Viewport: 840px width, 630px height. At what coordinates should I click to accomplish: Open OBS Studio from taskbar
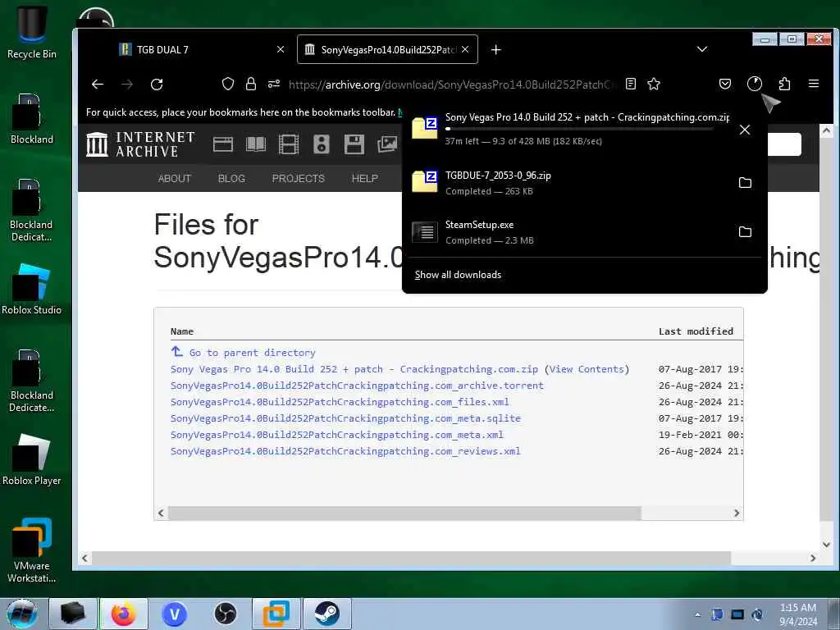225,614
